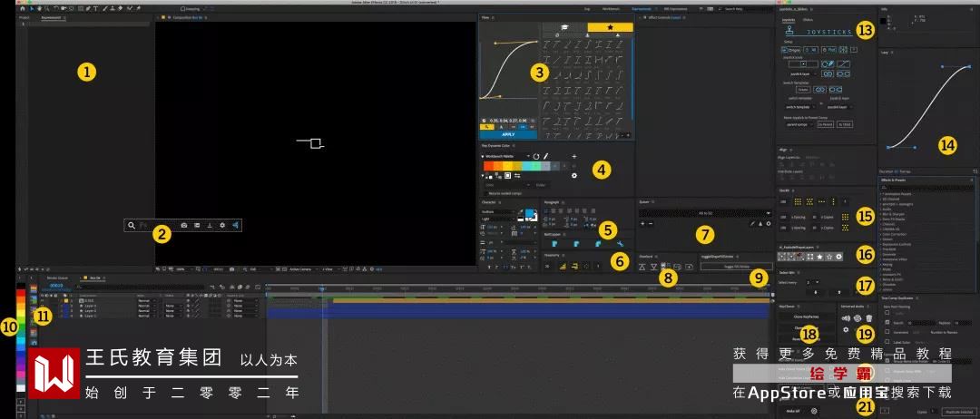
Task: Click the blue APPLY button in Flow
Action: (x=508, y=134)
